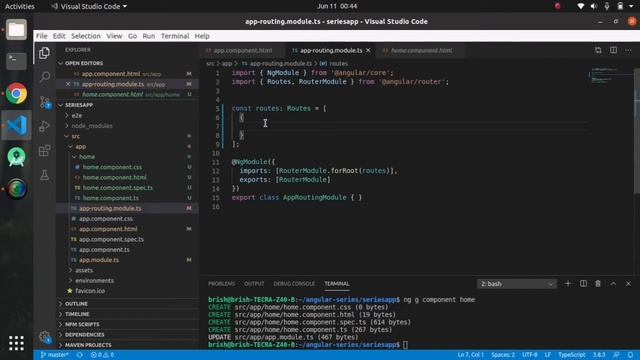Split the terminal panel

pos(583,284)
